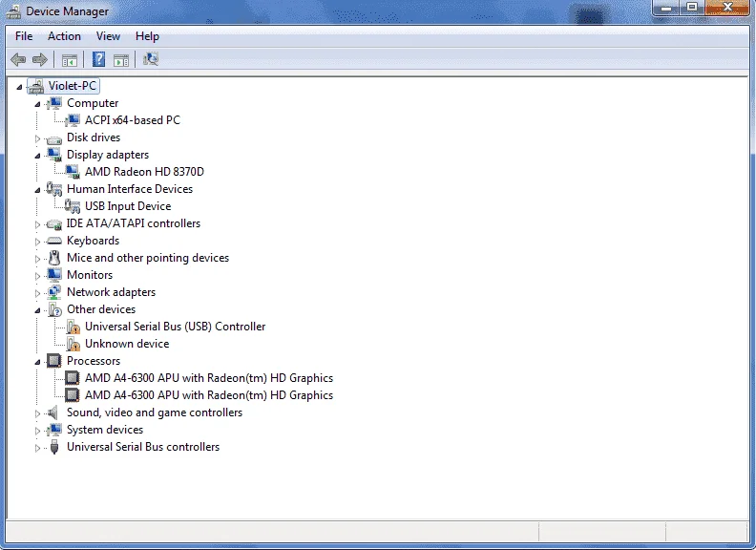Screen dimensions: 756x550
Task: Click the System devices category icon
Action: pyautogui.click(x=54, y=430)
